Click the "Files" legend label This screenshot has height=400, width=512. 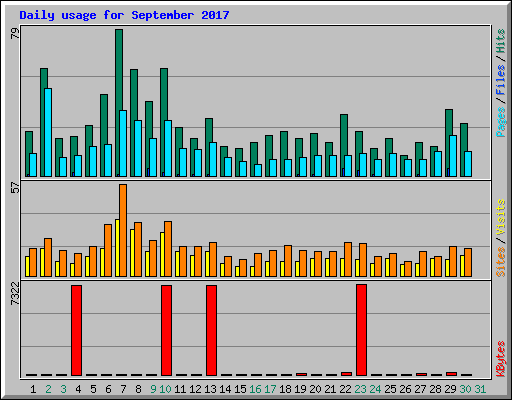coord(500,79)
